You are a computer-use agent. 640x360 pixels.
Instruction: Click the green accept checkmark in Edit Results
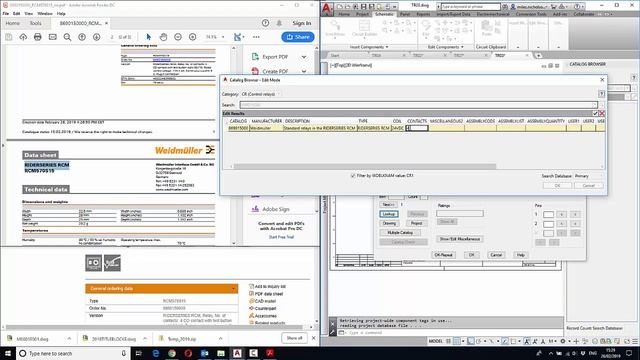595,113
